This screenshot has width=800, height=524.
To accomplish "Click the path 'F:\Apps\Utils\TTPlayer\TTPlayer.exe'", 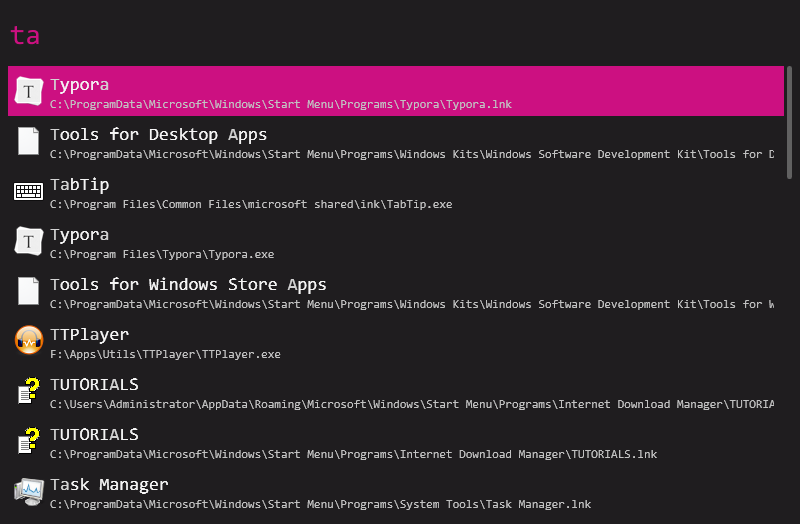I will click(165, 354).
